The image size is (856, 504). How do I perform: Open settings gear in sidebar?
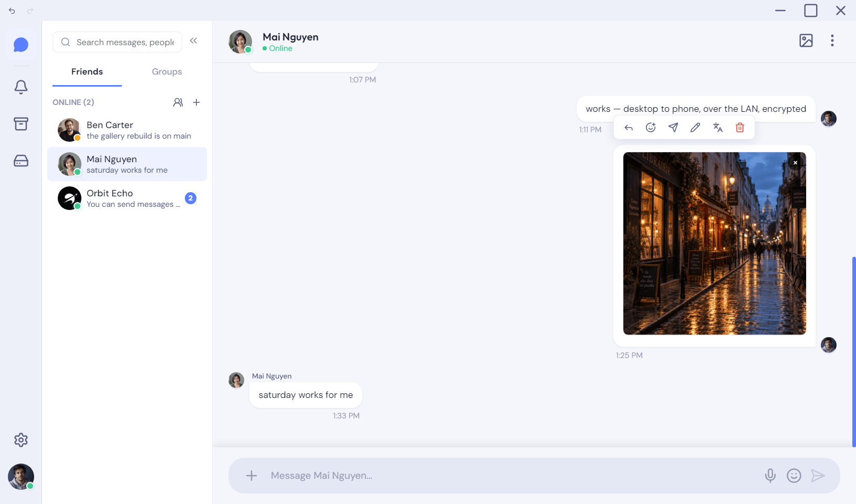click(21, 440)
